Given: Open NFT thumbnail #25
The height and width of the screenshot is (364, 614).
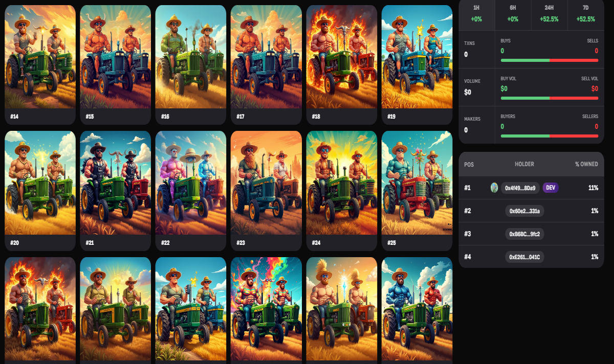Looking at the screenshot, I should pyautogui.click(x=417, y=183).
